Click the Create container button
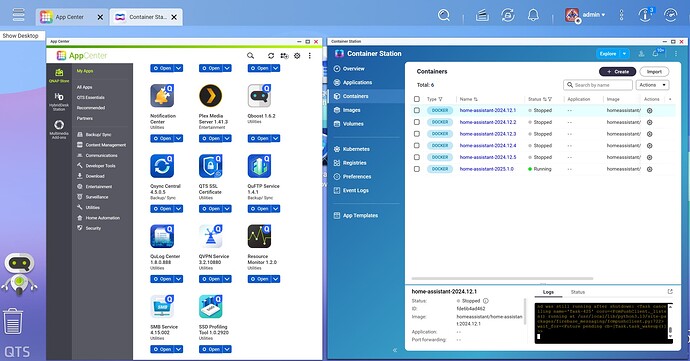Screen dimensions: 690x361 click(618, 72)
